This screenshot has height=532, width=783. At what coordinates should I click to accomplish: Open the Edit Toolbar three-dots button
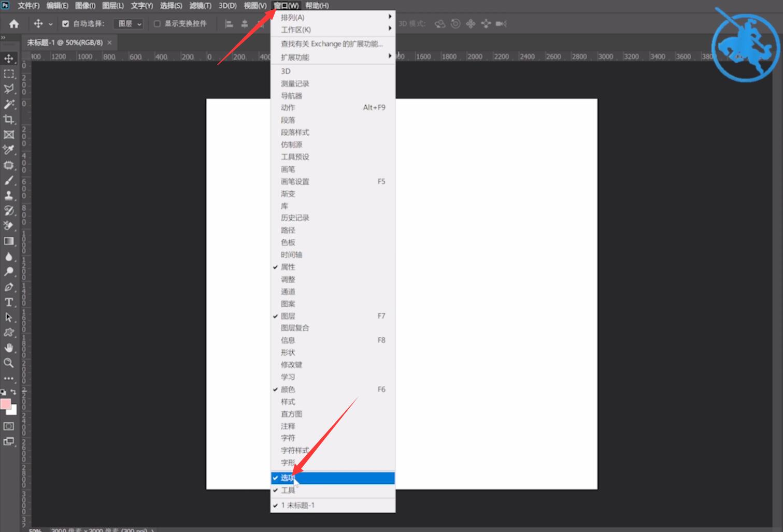pyautogui.click(x=9, y=378)
